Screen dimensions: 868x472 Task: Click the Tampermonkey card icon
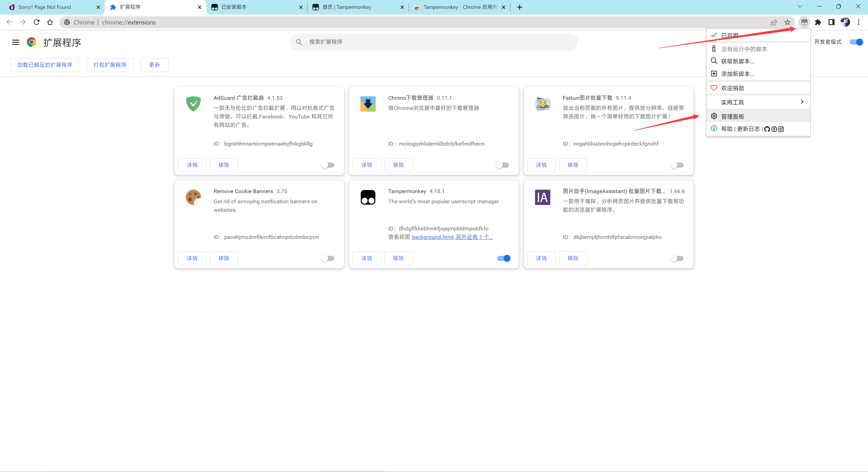point(368,197)
